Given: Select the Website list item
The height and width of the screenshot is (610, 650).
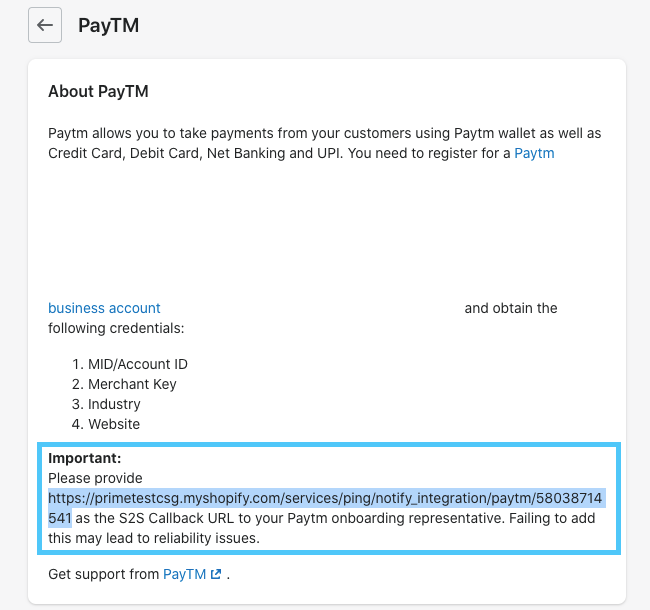Looking at the screenshot, I should tap(114, 424).
